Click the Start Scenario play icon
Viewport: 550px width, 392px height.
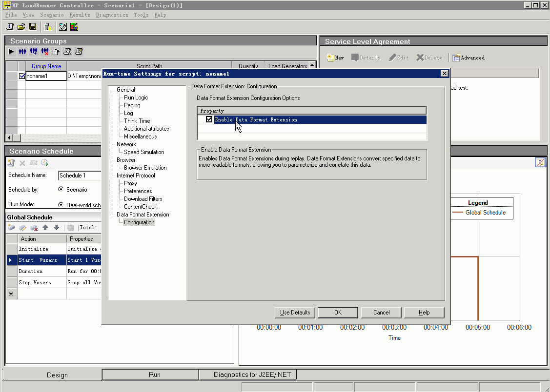click(11, 52)
